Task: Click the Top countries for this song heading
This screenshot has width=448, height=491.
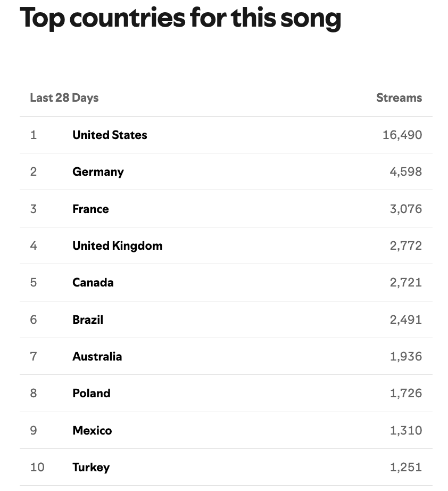Action: pos(180,18)
